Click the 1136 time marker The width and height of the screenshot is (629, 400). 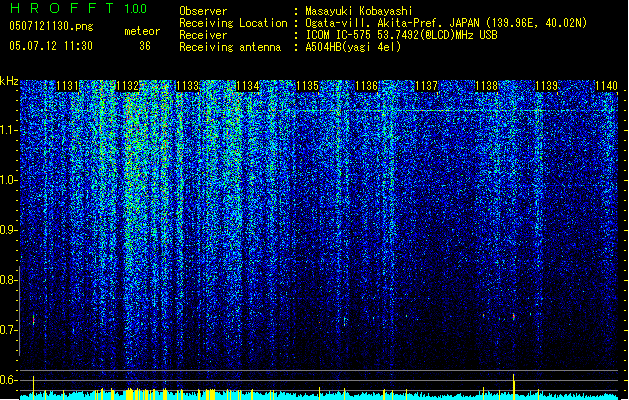367,86
